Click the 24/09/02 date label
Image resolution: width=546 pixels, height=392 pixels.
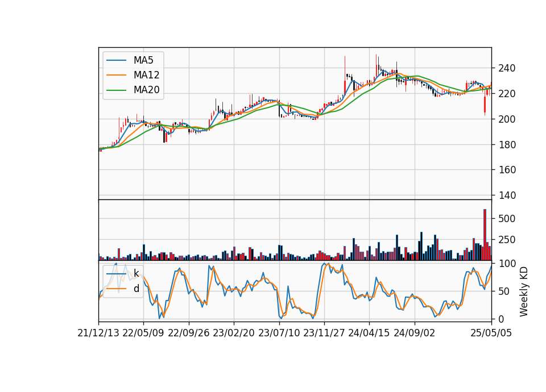415,333
